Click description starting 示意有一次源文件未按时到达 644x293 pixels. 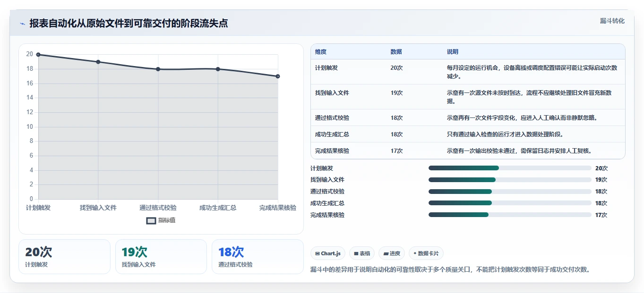click(529, 97)
